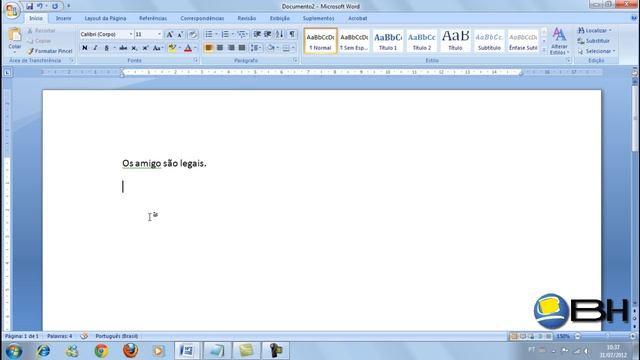
Task: Apply the Subtítulo style
Action: 489,41
